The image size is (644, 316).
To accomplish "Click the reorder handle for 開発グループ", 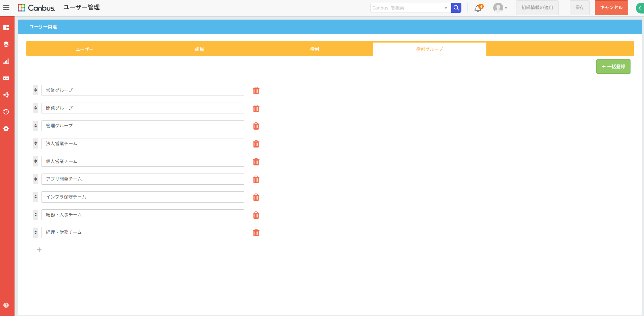I will [x=35, y=108].
